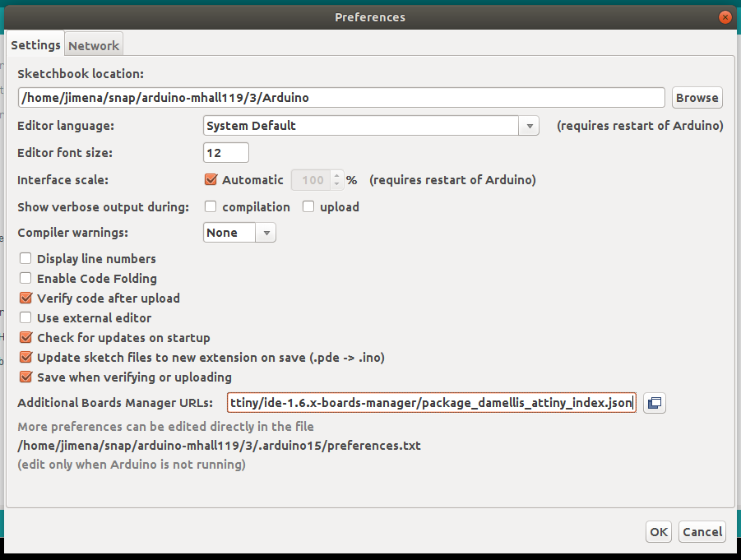Click the interface scale percentage stepper
Screen dimensions: 741x560
coord(336,179)
